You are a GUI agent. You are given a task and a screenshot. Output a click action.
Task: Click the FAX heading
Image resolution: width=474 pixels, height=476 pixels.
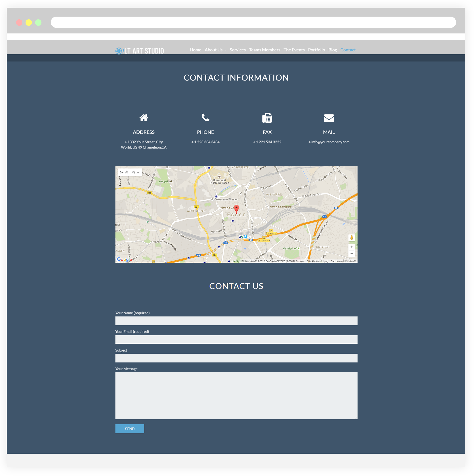[x=267, y=132]
